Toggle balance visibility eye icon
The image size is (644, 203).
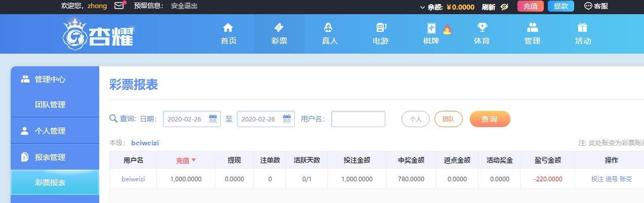504,7
